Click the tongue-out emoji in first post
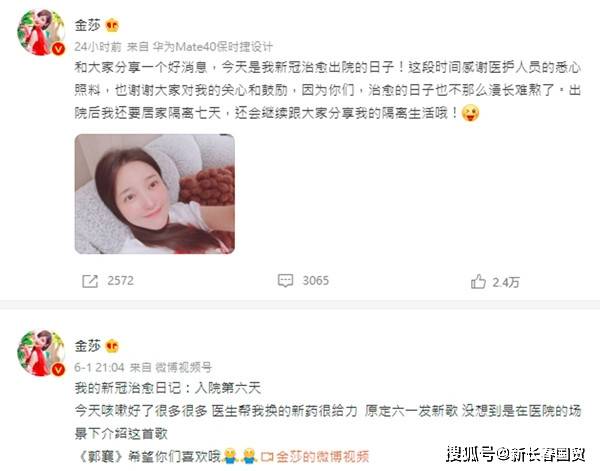The width and height of the screenshot is (600, 471). click(470, 113)
